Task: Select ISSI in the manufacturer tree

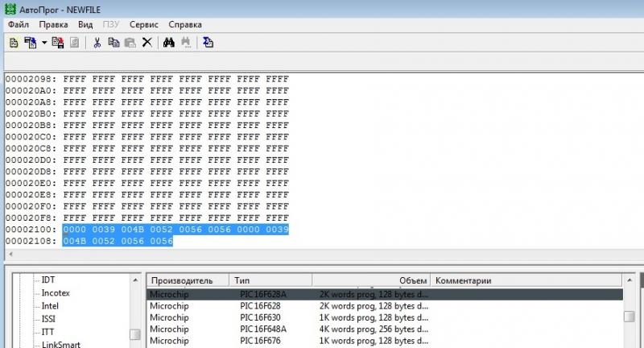Action: pyautogui.click(x=51, y=319)
